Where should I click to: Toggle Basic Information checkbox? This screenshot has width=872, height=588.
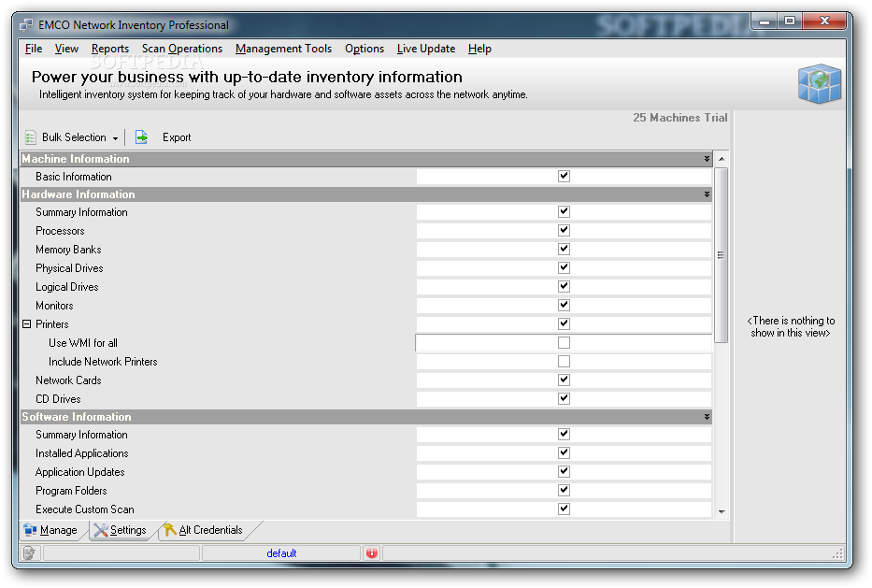coord(564,177)
